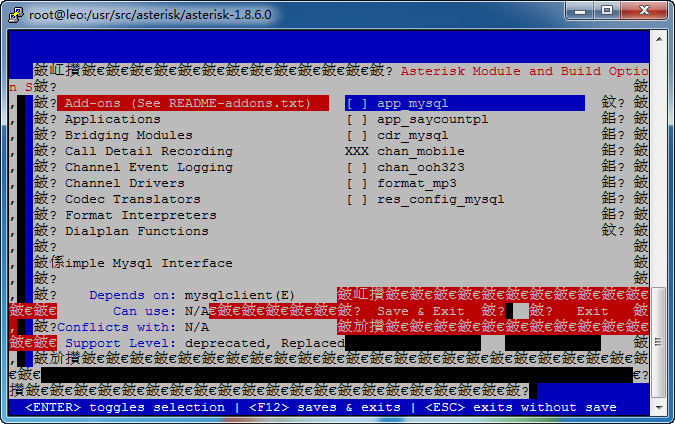Click the 'deprecated, Replaced' support level text
Screen dimensions: 675x424
[265, 343]
